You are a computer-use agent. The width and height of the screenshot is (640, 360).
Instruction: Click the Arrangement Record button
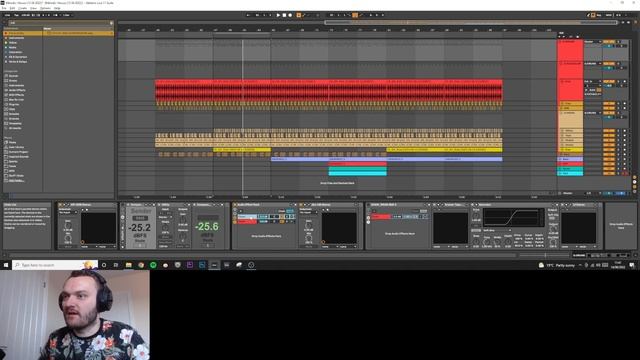click(290, 15)
